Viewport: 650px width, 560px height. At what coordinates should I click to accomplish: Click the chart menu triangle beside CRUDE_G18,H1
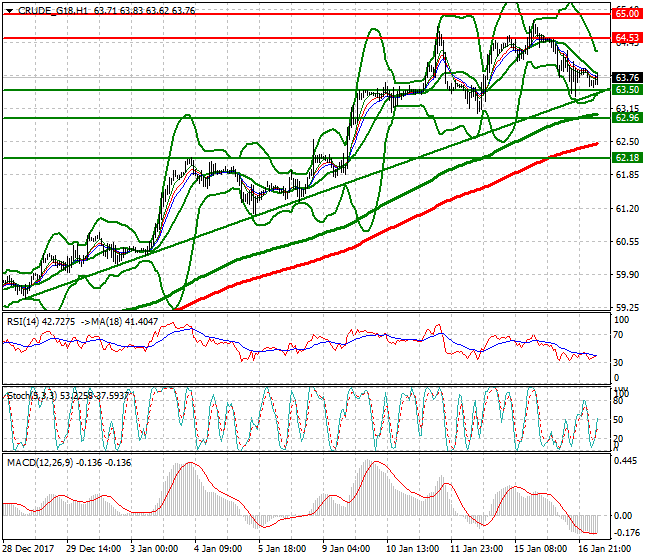click(x=9, y=11)
